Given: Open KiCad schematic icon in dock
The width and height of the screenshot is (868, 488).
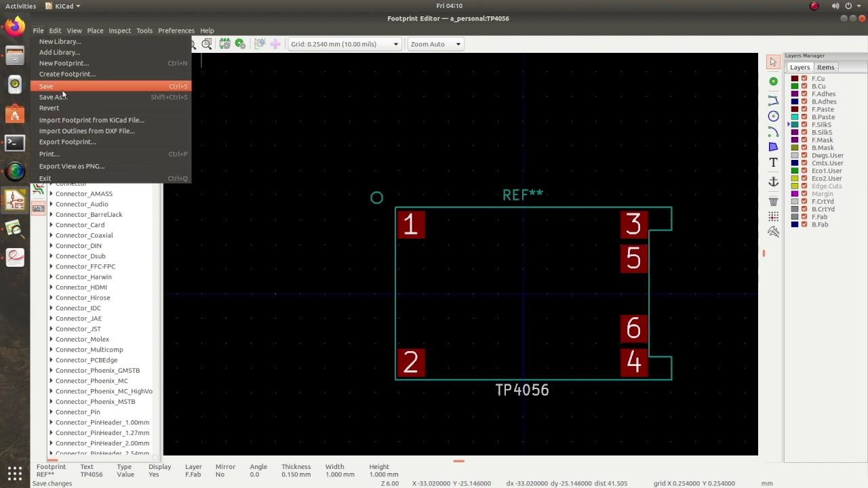Looking at the screenshot, I should click(x=15, y=200).
